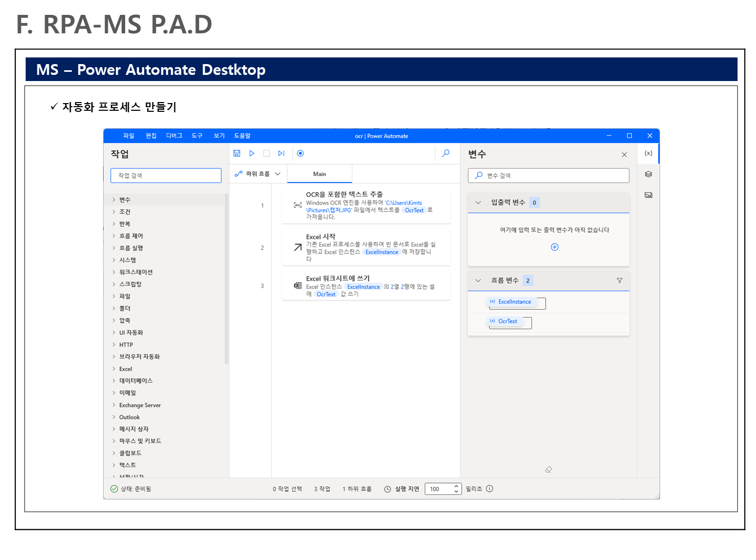Expand the 데이터베이스 action group
756x560 pixels.
[114, 381]
